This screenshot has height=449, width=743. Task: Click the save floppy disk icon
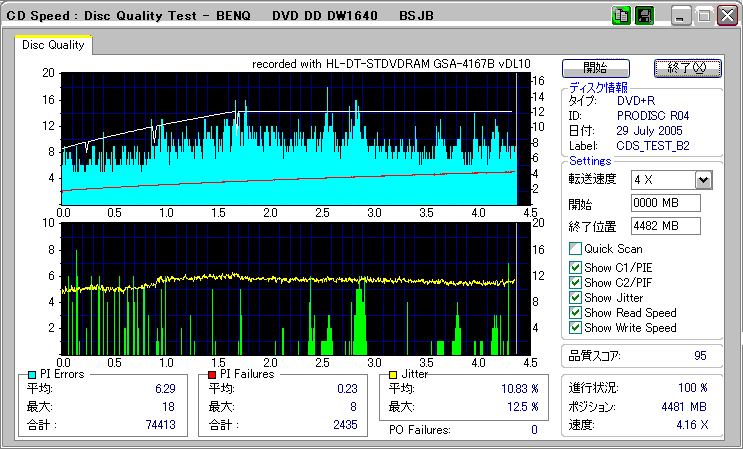point(644,16)
